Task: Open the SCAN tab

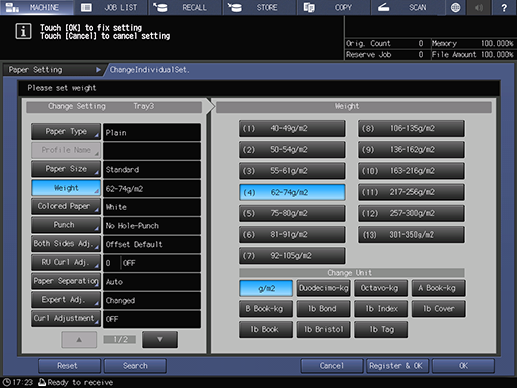Action: (x=408, y=7)
